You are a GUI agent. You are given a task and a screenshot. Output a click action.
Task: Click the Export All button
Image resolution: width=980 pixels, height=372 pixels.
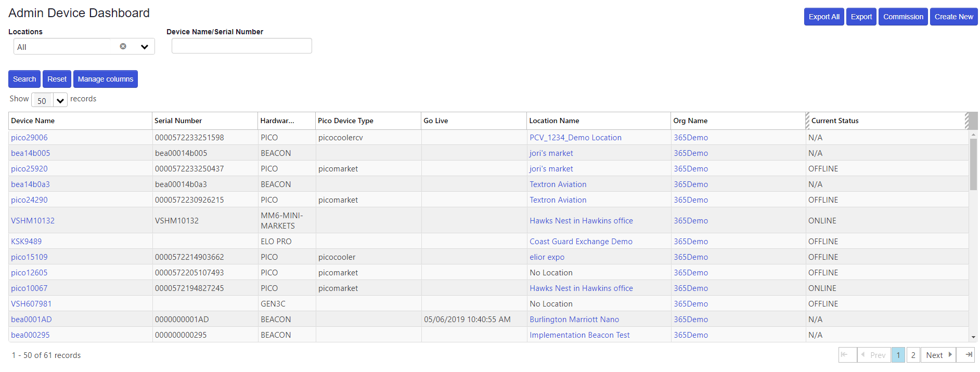click(823, 17)
